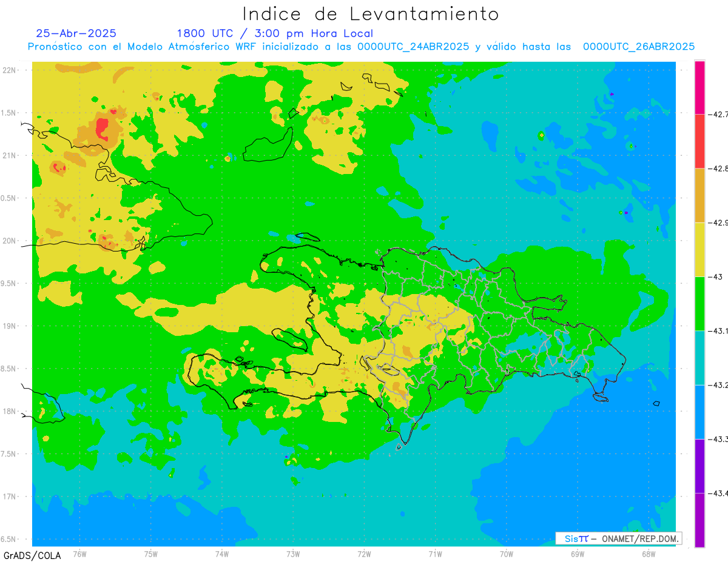This screenshot has height=562, width=728.
Task: Select the date text '25-Abr-2025'
Action: pos(76,33)
